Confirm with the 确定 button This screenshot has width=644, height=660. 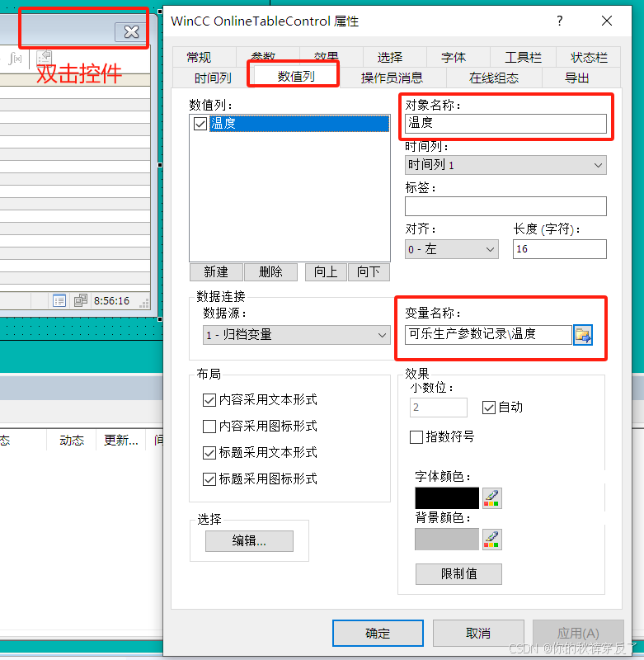(x=378, y=633)
